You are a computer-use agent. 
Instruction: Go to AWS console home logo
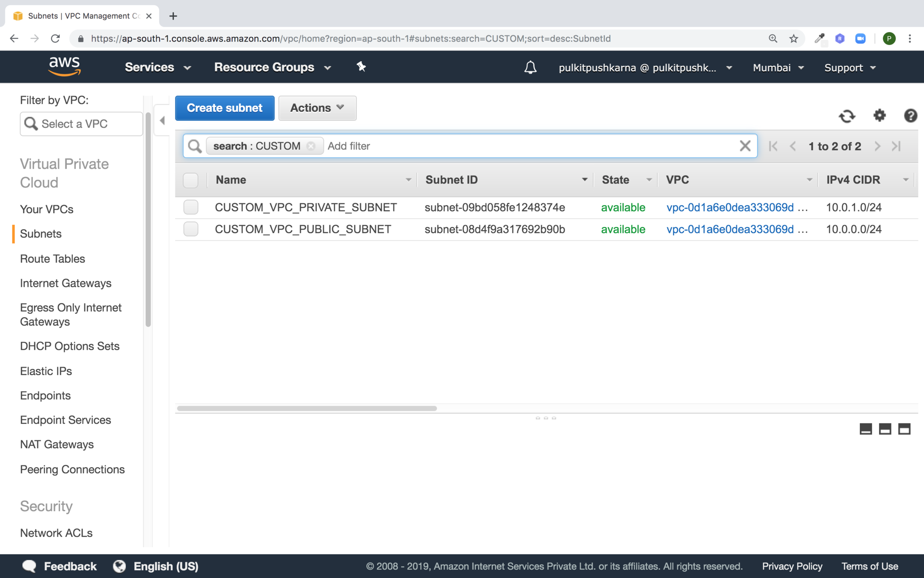click(65, 67)
